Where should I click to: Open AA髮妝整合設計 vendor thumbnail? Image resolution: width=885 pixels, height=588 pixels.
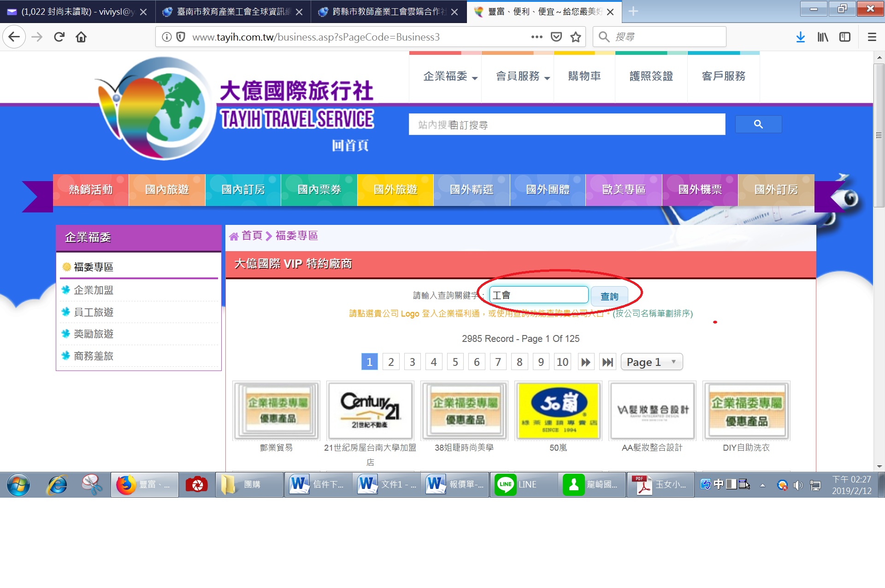tap(652, 411)
